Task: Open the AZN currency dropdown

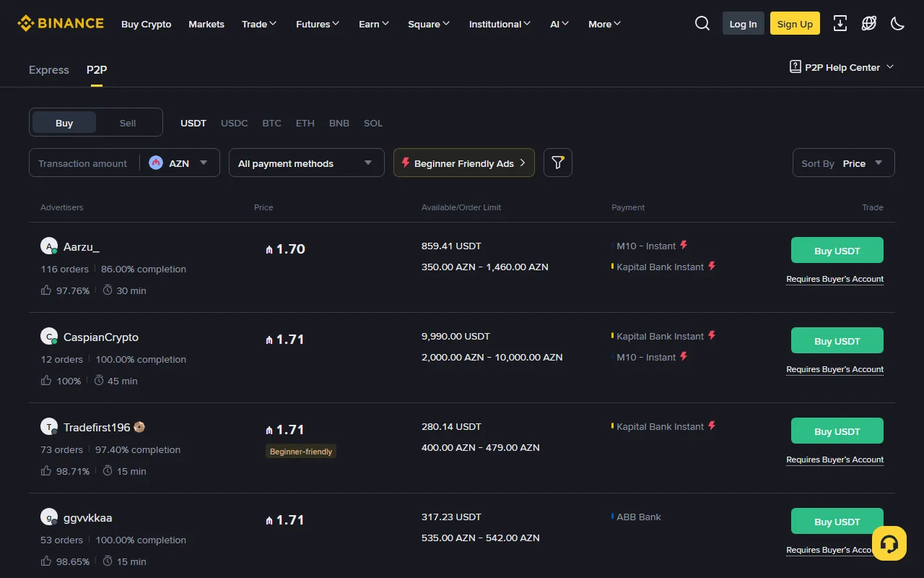Action: click(x=179, y=163)
